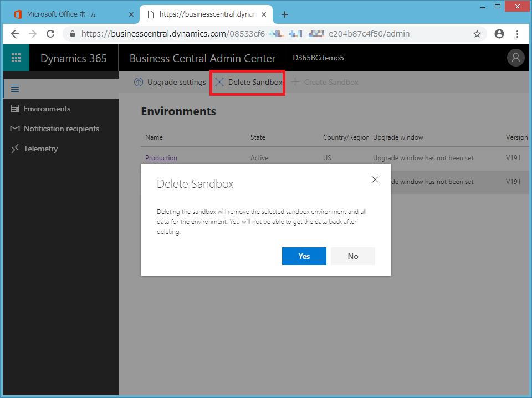The width and height of the screenshot is (532, 398).
Task: Select Telemetry in the sidebar
Action: pos(40,149)
